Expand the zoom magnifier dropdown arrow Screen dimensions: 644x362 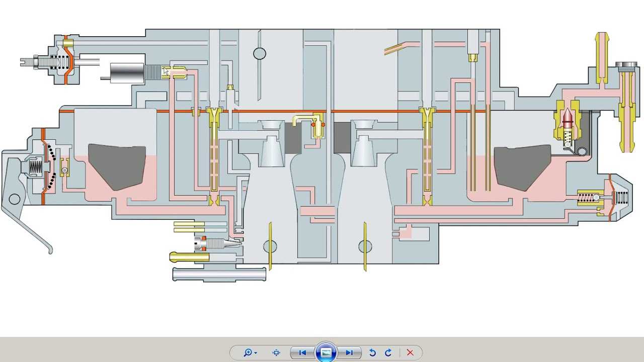pyautogui.click(x=256, y=353)
